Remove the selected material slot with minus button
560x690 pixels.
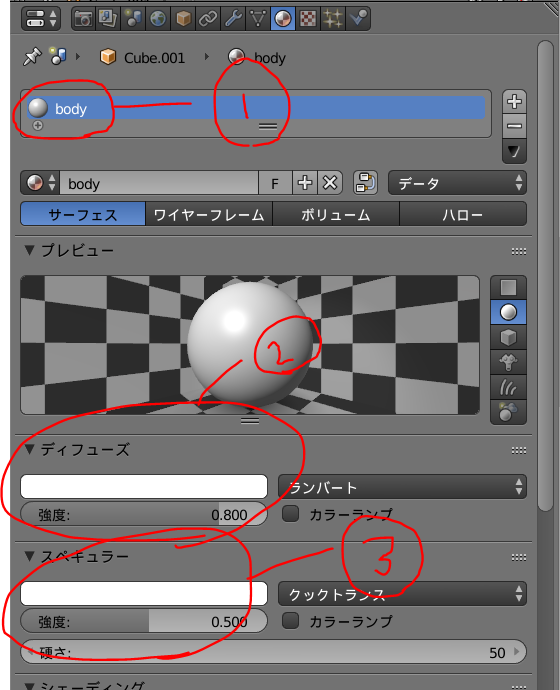[514, 126]
